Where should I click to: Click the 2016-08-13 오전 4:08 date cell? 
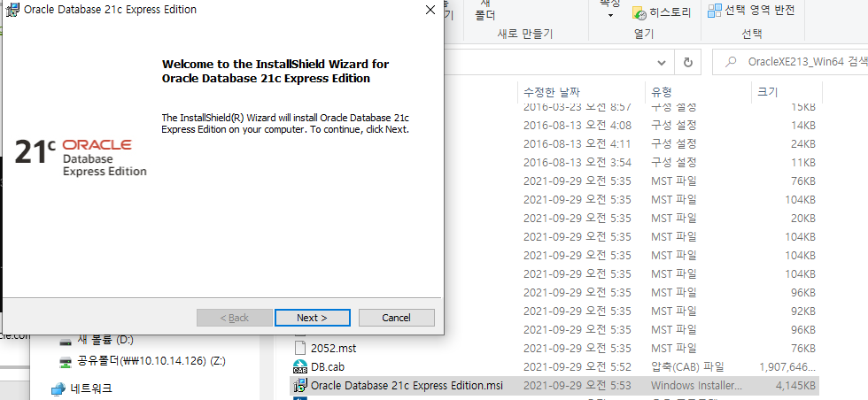point(577,126)
